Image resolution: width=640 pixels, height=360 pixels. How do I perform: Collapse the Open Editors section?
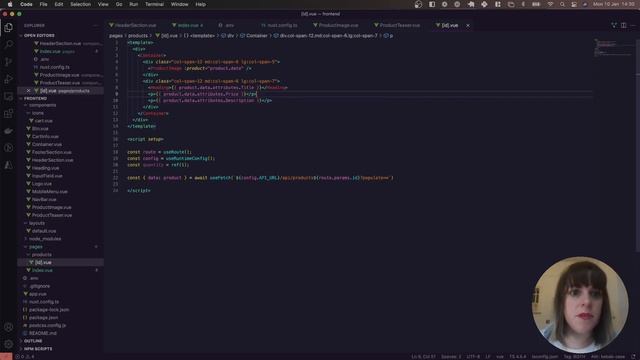39,36
